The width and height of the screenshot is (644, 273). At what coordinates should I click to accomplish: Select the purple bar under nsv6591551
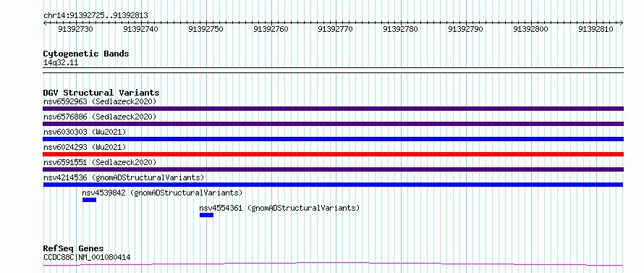(x=333, y=169)
